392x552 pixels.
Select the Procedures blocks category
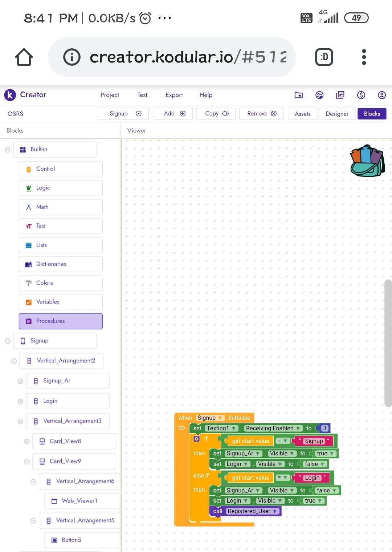61,321
